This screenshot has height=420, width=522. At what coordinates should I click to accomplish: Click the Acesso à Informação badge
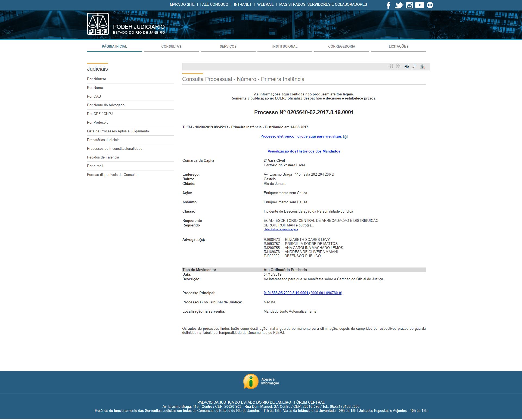tap(261, 381)
